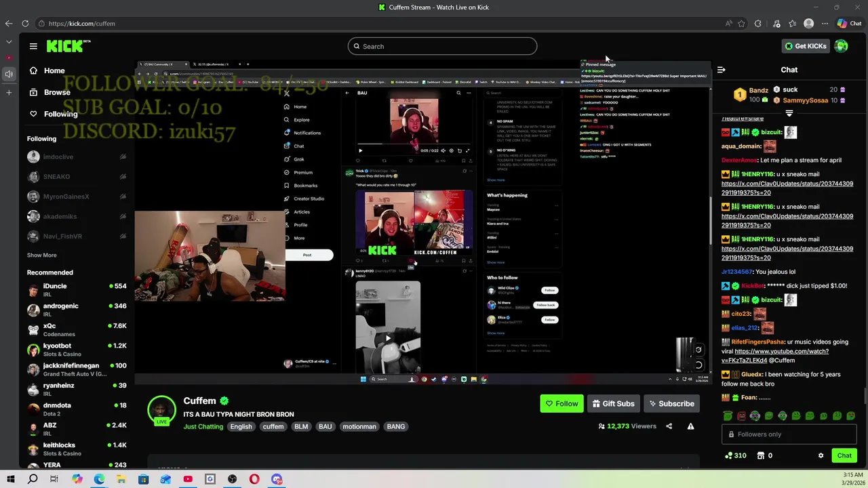Click Show More under Following

[41, 256]
